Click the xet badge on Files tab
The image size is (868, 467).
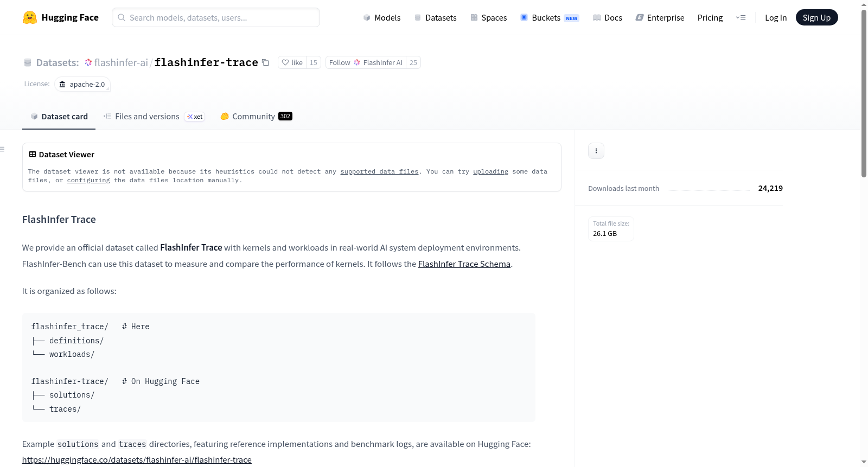tap(195, 117)
